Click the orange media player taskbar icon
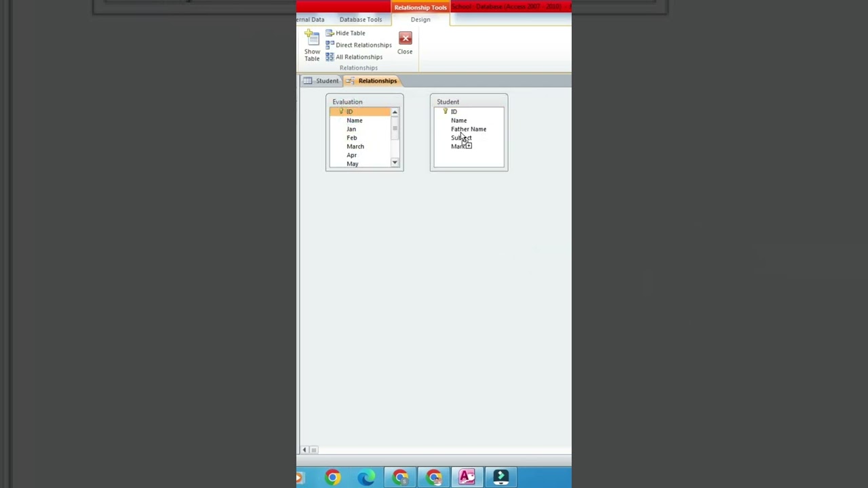The image size is (868, 488). point(299,478)
